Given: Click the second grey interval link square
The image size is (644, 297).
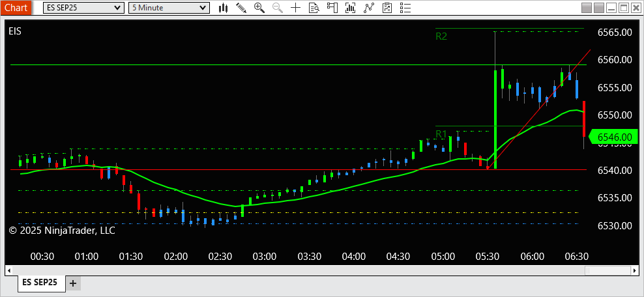Looking at the screenshot, I should click(x=599, y=8).
